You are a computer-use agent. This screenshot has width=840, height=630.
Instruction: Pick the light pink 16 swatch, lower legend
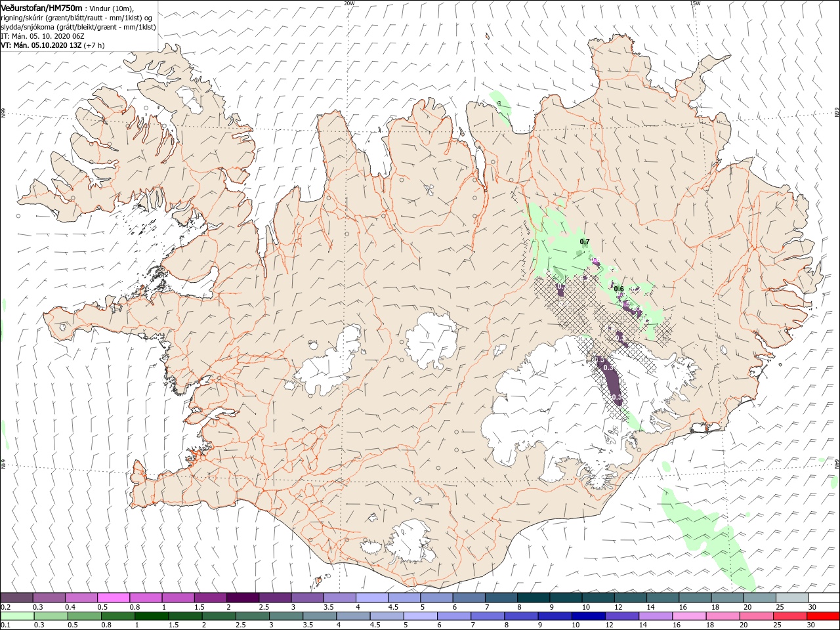click(x=688, y=616)
